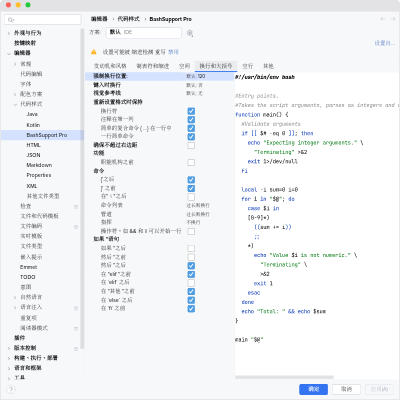The width and height of the screenshot is (400, 400).
Task: Toggle the 注释在第一列 checkbox
Action: click(x=191, y=119)
